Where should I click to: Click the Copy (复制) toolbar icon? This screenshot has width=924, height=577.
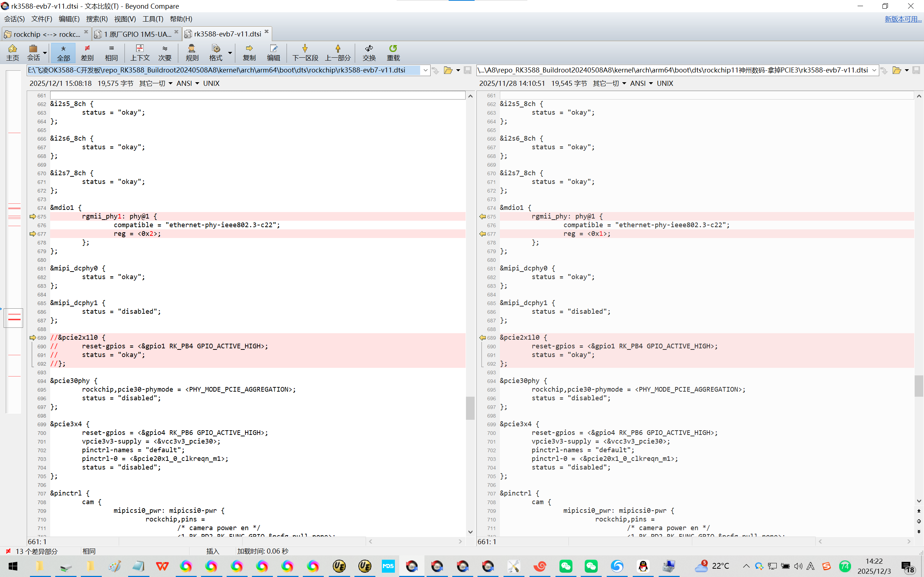249,52
